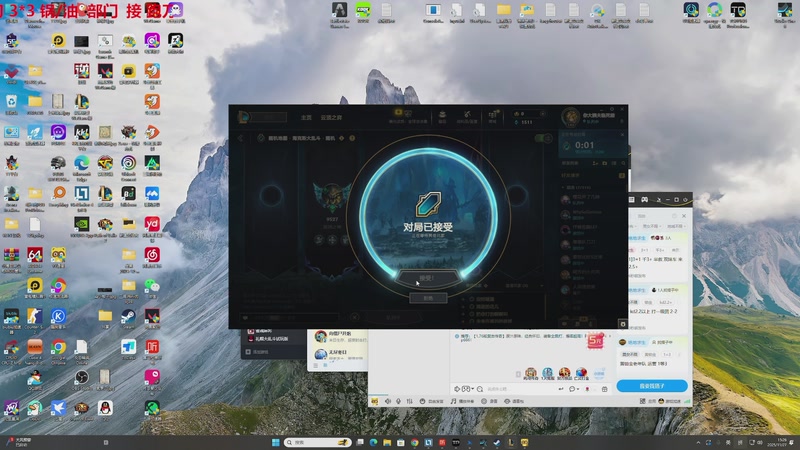Click the add friend icon in League social panel
This screenshot has height=450, width=800.
click(595, 163)
